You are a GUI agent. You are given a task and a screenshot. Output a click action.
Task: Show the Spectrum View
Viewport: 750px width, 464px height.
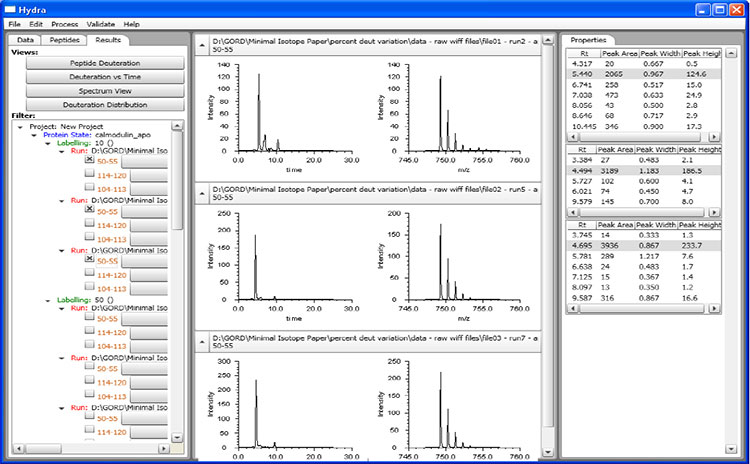[105, 91]
